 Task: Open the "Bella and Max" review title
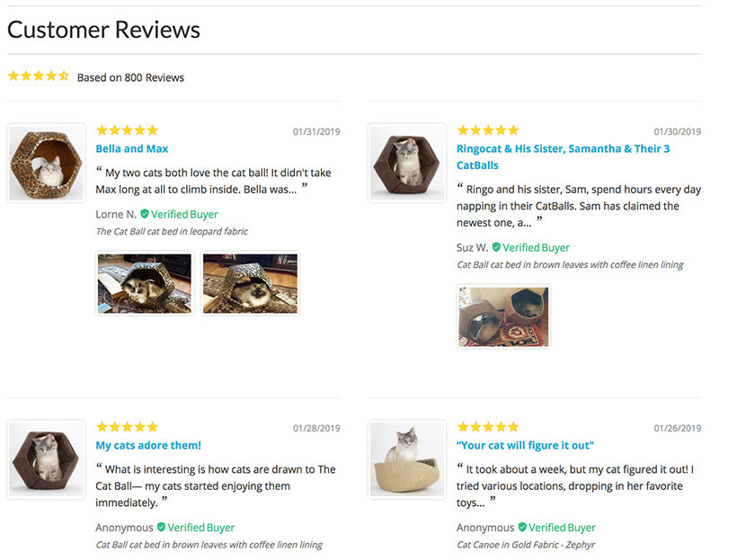click(132, 149)
